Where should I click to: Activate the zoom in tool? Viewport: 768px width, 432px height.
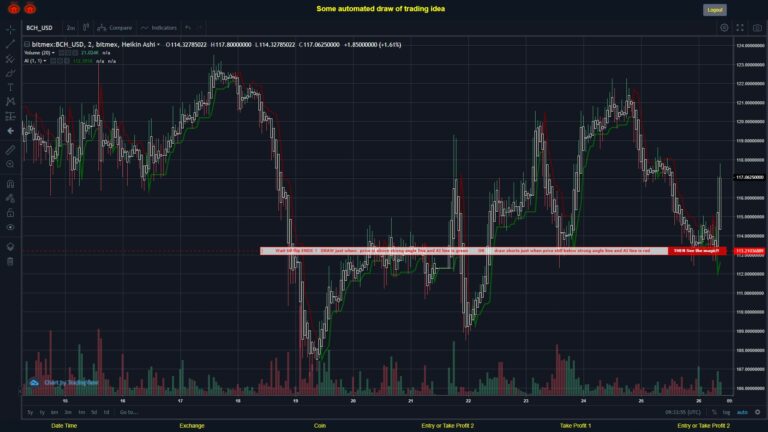coord(10,165)
